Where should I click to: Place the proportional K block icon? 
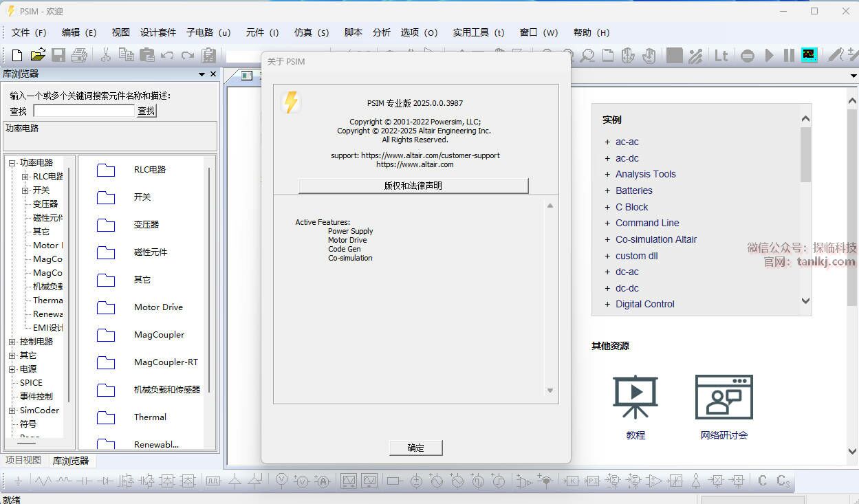click(x=572, y=481)
